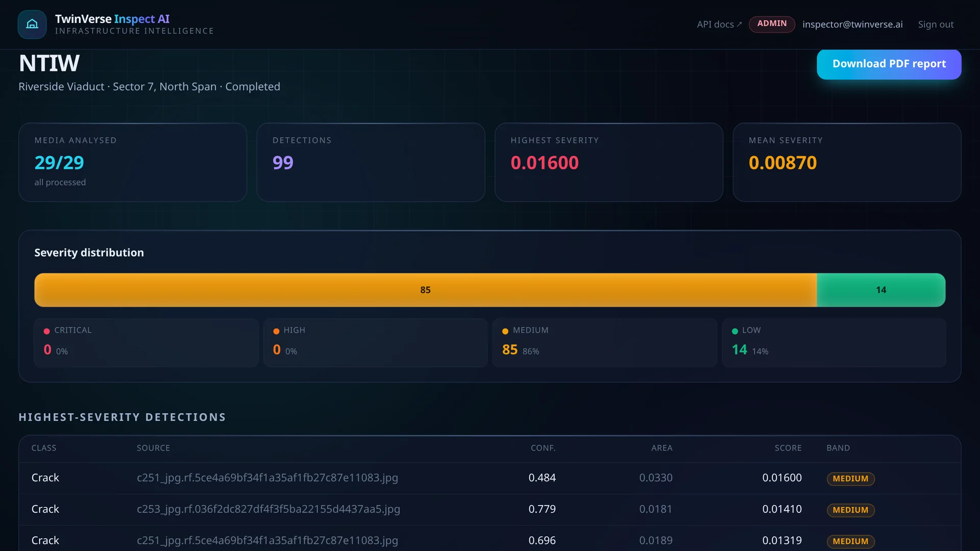Click the Crack class in the 0.779 row
The width and height of the screenshot is (980, 551).
(x=45, y=509)
